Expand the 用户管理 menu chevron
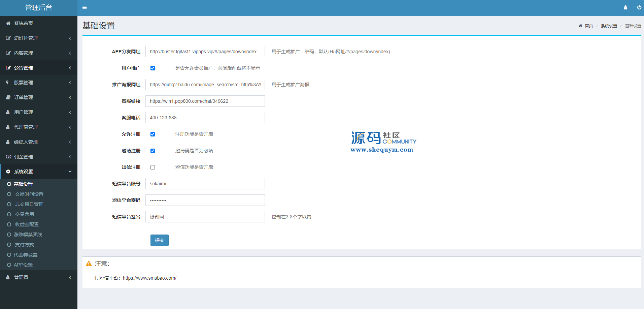This screenshot has width=644, height=309. (70, 112)
